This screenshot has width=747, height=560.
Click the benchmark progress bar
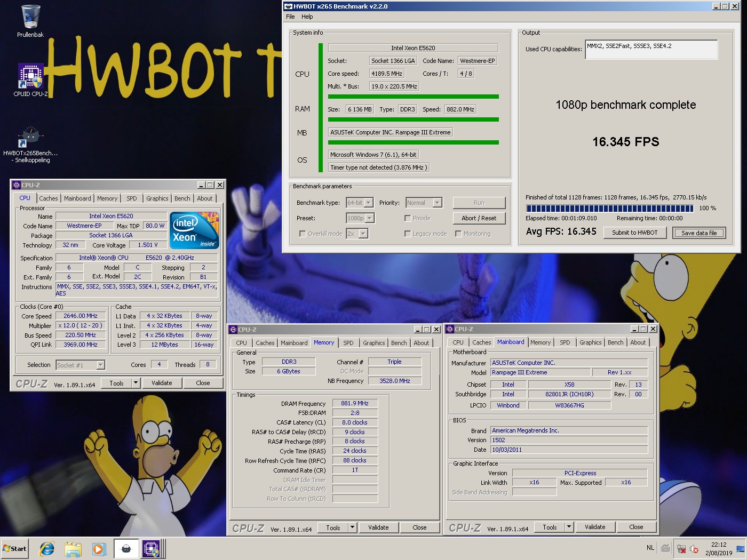tap(610, 209)
